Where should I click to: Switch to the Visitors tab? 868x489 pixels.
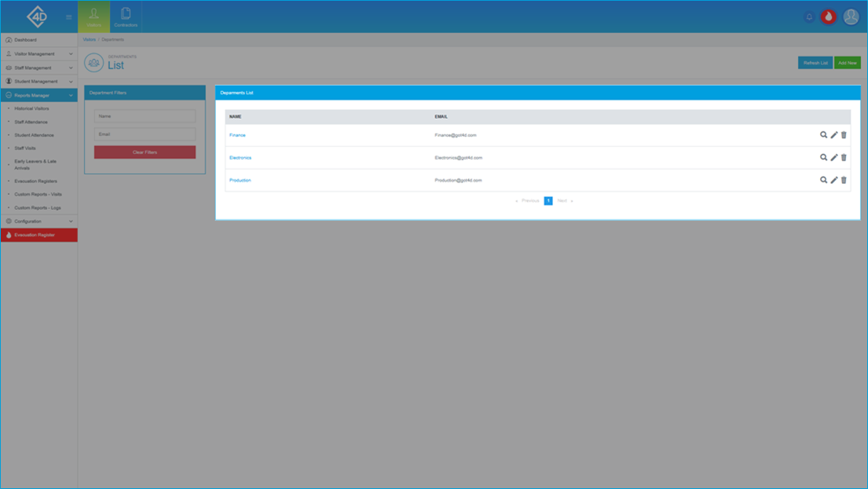(93, 17)
